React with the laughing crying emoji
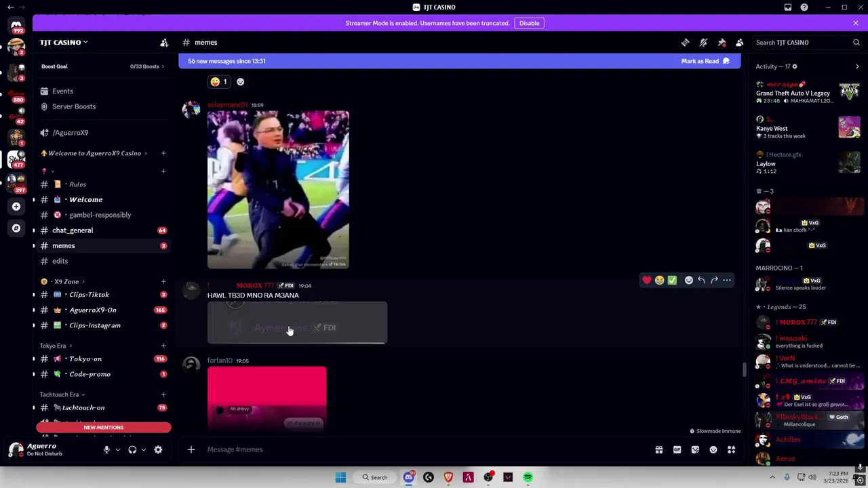The height and width of the screenshot is (488, 868). (659, 280)
